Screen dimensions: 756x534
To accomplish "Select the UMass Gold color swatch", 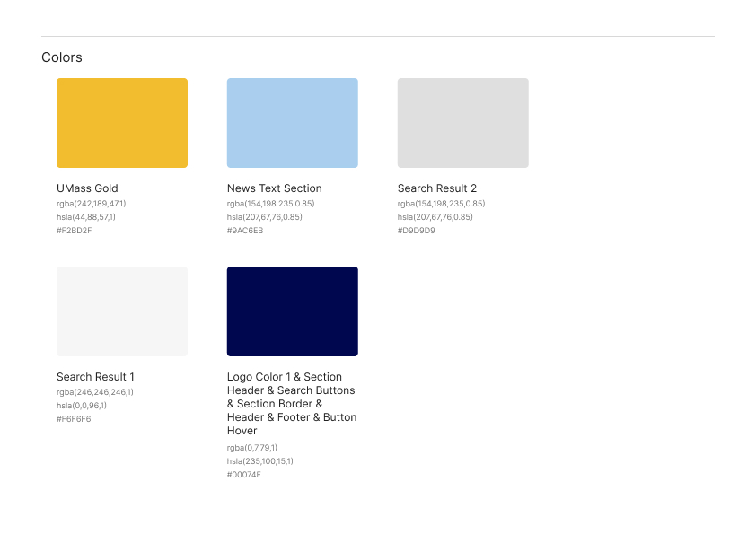I will pos(122,123).
